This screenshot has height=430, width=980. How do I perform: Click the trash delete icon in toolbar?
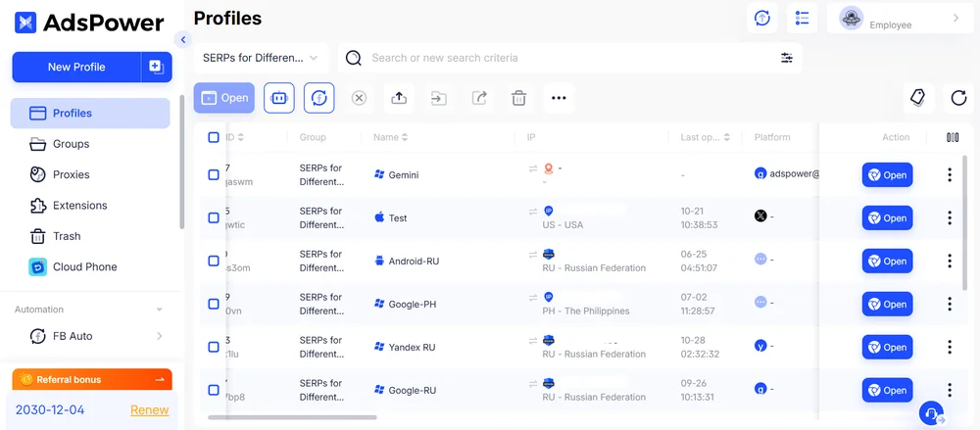(519, 98)
